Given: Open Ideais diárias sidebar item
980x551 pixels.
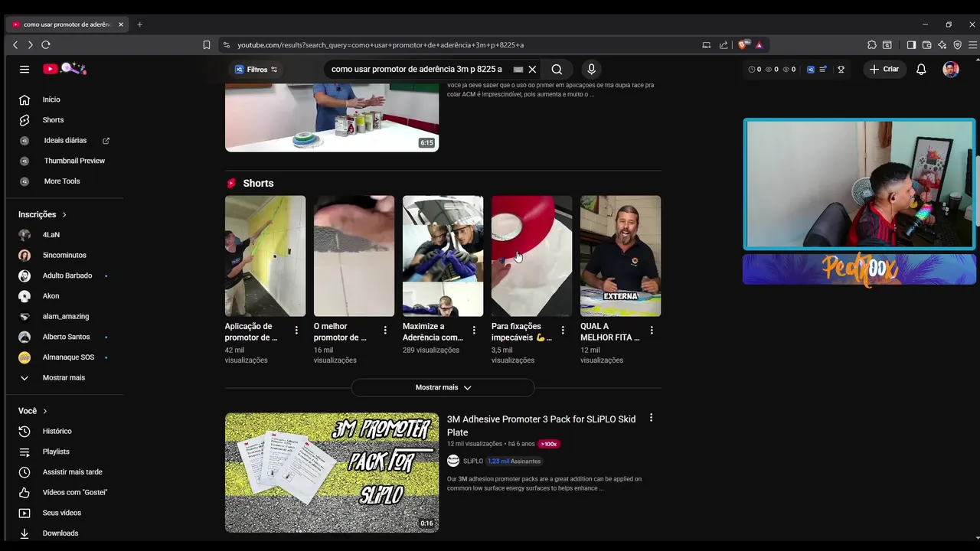Looking at the screenshot, I should pos(65,141).
